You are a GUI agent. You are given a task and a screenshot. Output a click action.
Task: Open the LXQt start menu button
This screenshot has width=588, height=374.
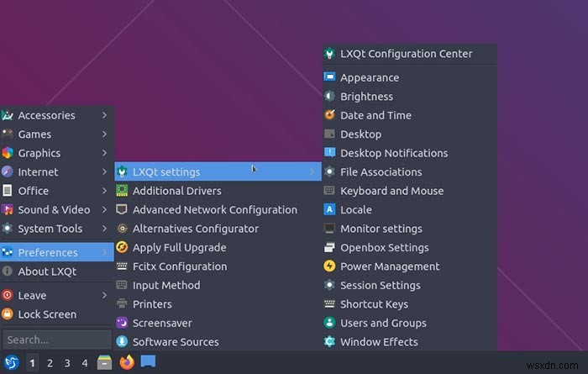coord(12,362)
